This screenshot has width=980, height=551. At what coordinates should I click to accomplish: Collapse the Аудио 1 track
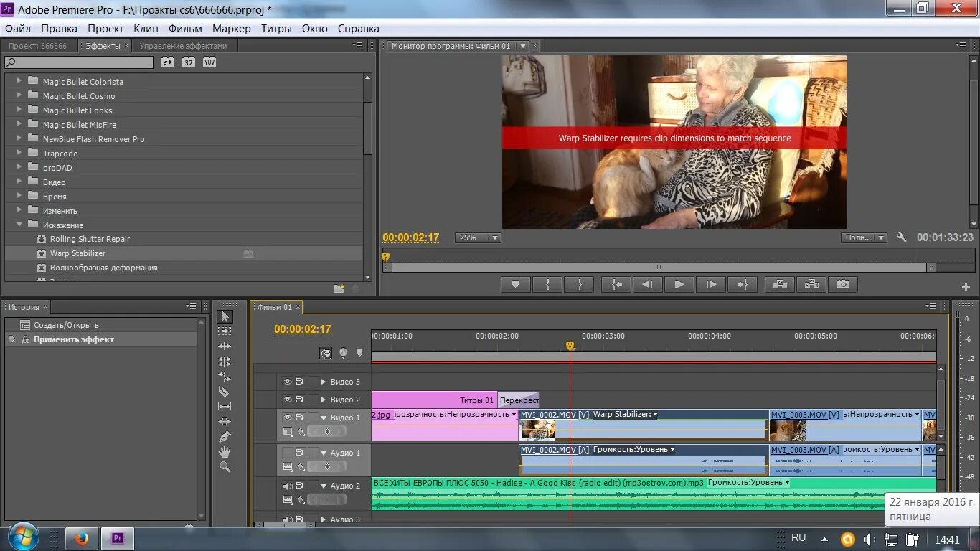coord(324,453)
